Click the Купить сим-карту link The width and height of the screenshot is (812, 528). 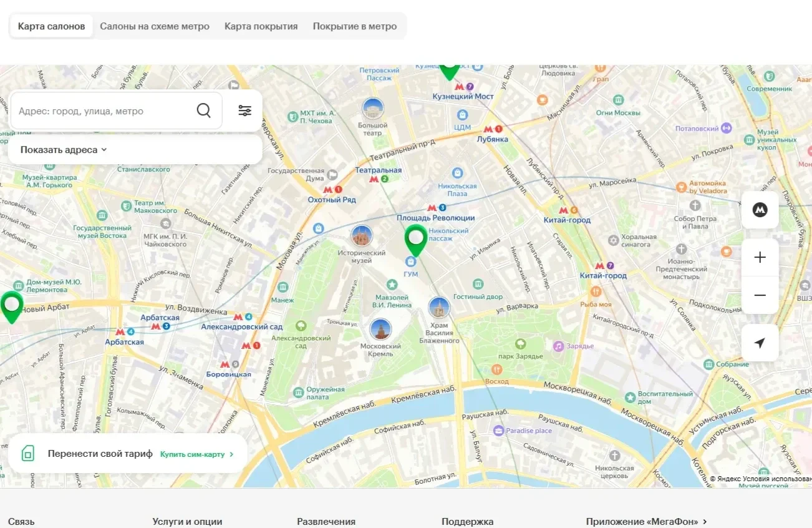[197, 454]
